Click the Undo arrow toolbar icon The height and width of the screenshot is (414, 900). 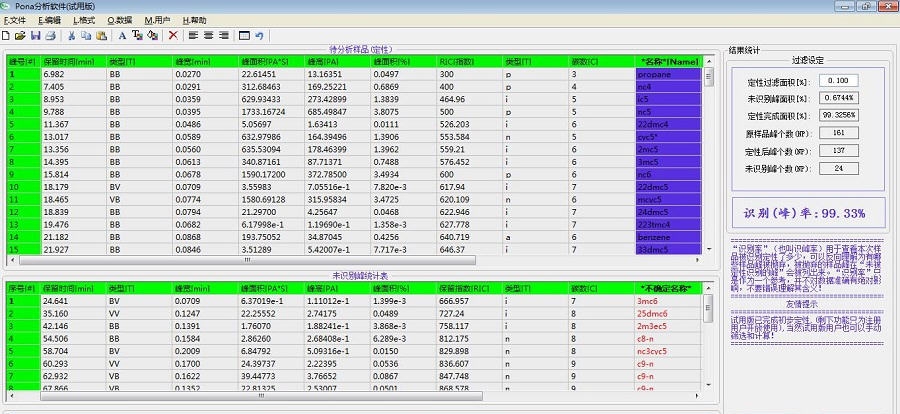260,35
